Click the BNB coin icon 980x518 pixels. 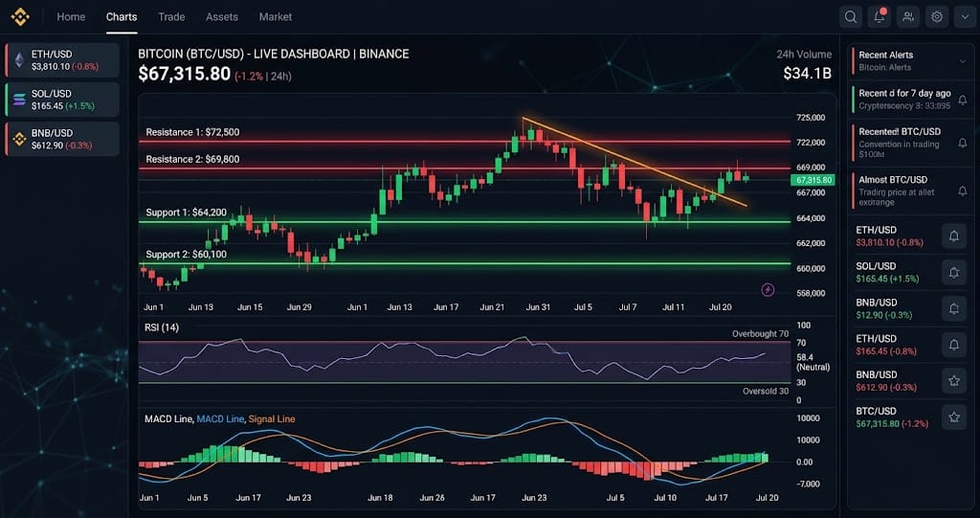tap(20, 139)
